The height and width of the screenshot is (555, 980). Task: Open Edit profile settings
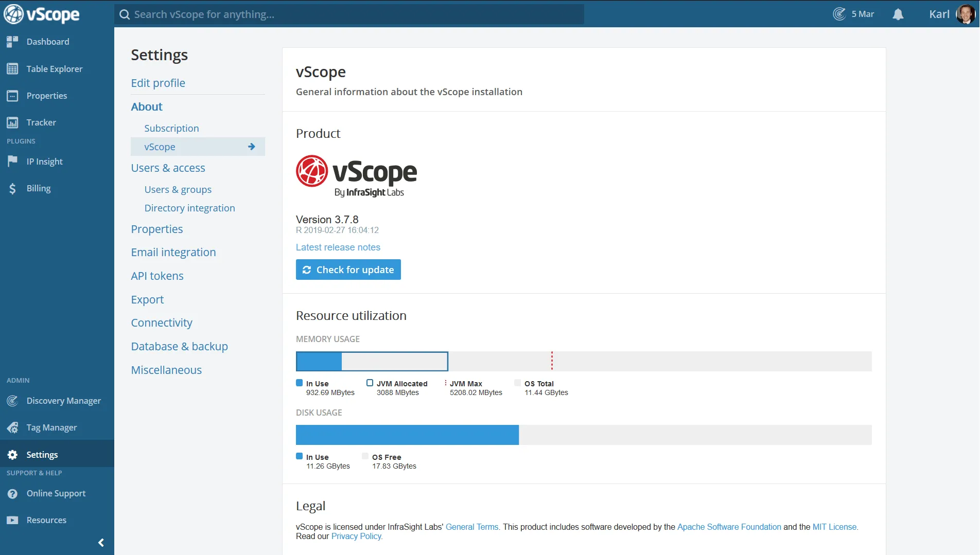coord(158,83)
